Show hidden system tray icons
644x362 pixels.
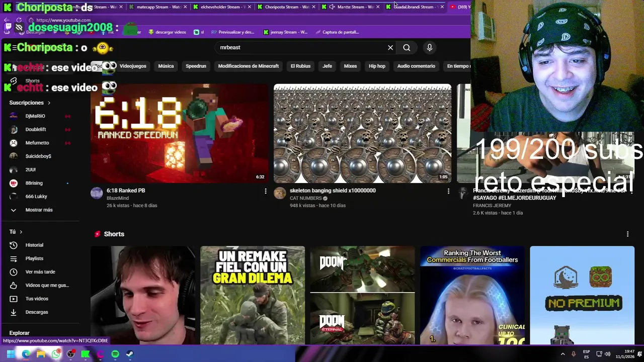[562, 354]
